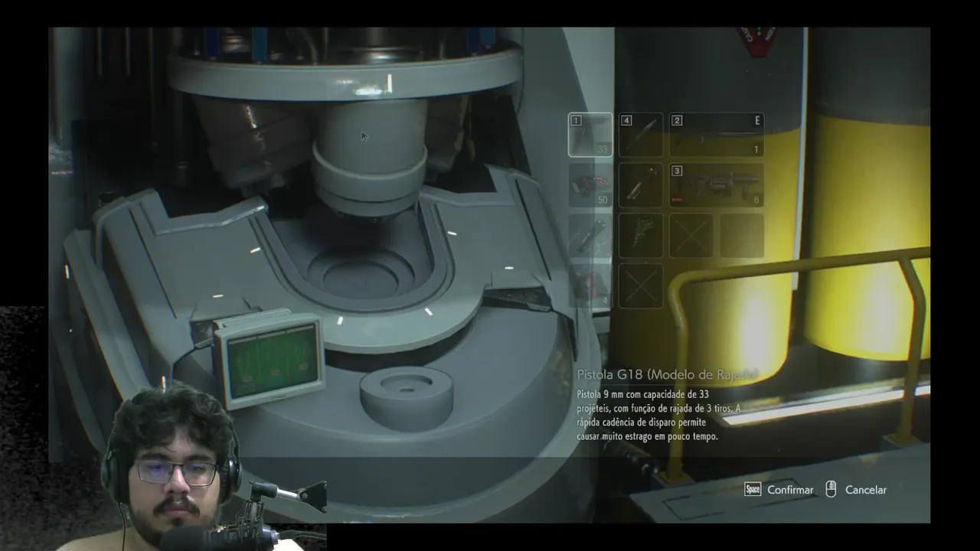
Task: Select the X slot right of green herb
Action: pos(691,236)
